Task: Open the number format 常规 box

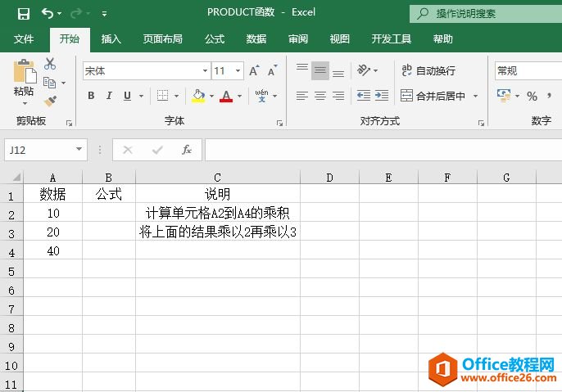Action: click(528, 71)
